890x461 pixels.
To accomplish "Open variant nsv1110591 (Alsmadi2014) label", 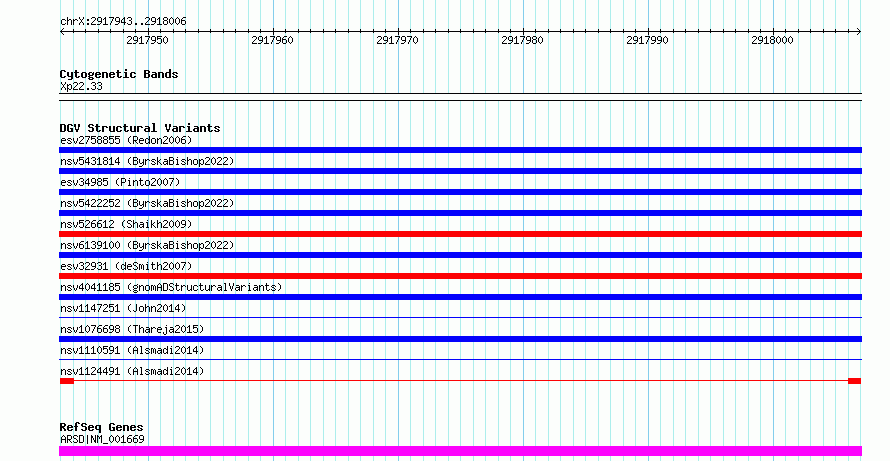I will click(x=132, y=350).
